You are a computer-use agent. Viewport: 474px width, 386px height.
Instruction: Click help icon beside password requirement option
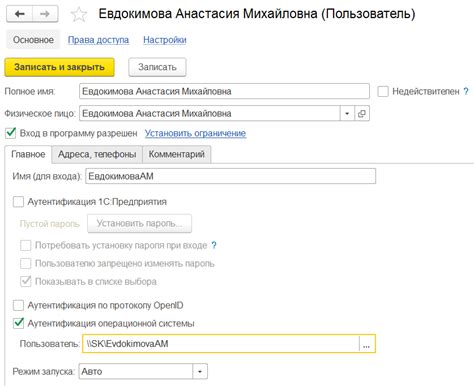(x=214, y=246)
